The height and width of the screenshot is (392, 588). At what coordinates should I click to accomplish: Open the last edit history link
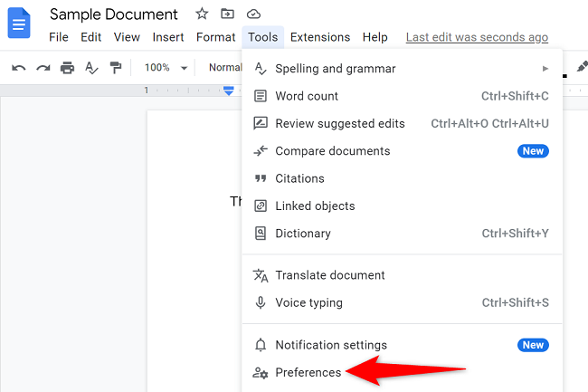(477, 37)
